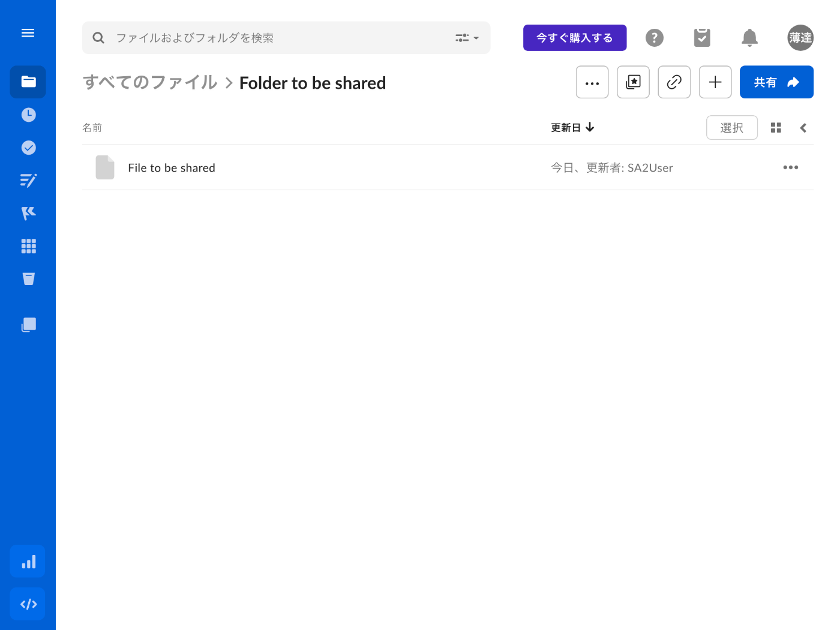Open File to be shared

(172, 168)
